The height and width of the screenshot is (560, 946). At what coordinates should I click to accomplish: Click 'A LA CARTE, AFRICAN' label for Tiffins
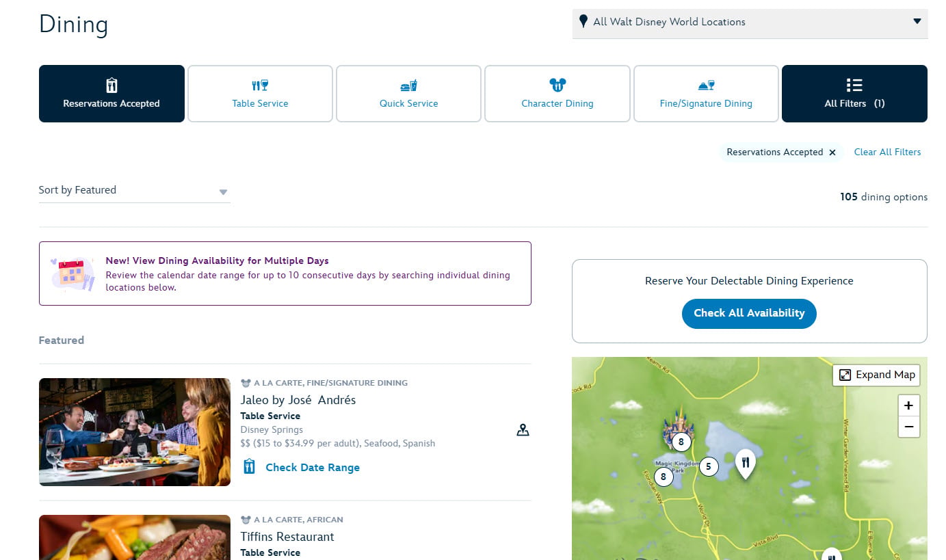(299, 520)
